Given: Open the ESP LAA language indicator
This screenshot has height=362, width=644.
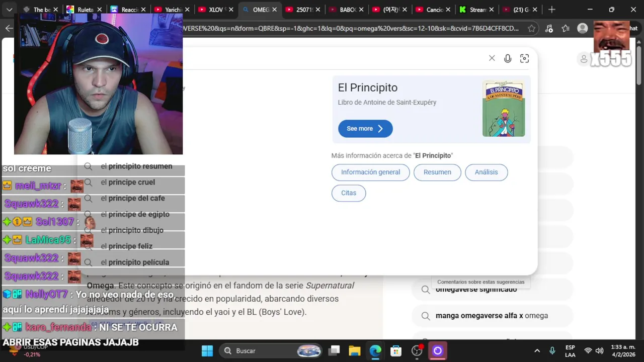Looking at the screenshot, I should pos(570,350).
